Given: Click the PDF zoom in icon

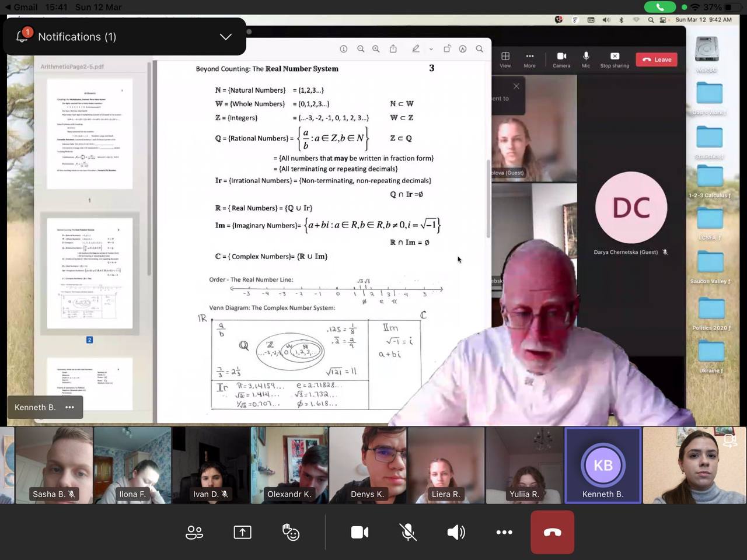Looking at the screenshot, I should (376, 49).
